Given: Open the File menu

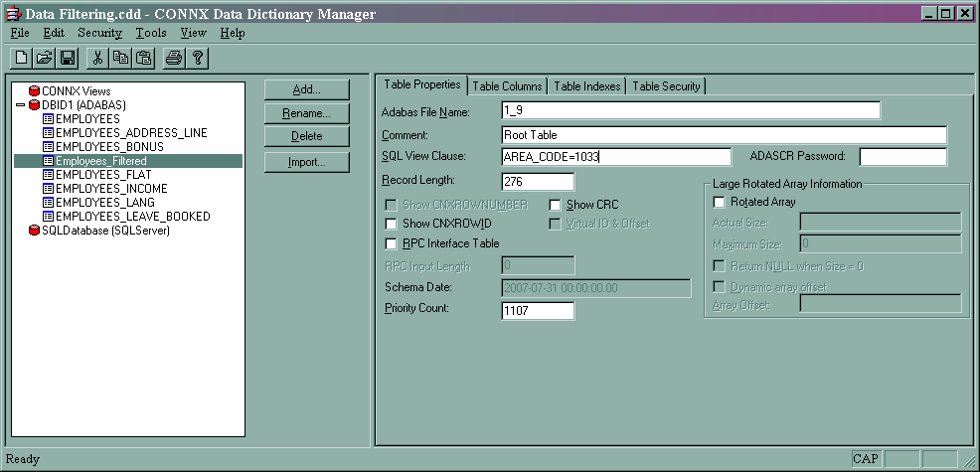Looking at the screenshot, I should 20,33.
